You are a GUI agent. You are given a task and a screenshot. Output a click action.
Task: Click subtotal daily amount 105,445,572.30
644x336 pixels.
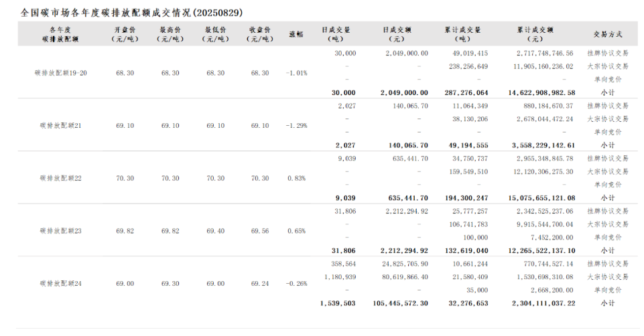(x=400, y=303)
